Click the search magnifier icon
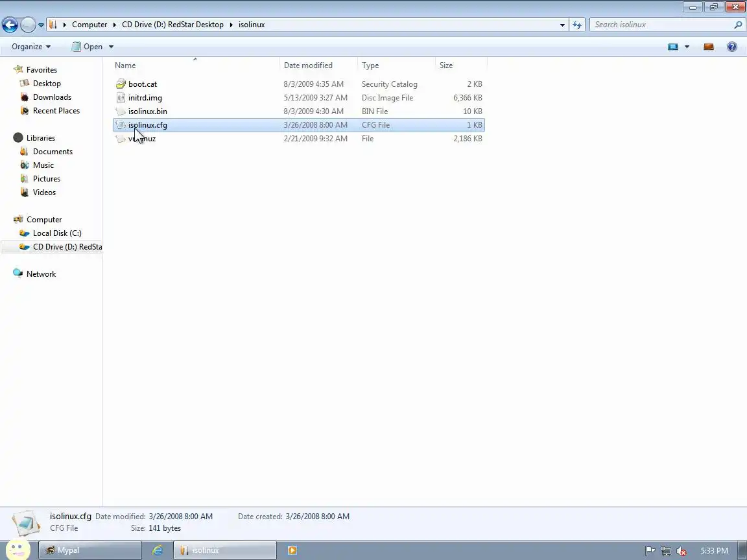The width and height of the screenshot is (747, 560). click(x=738, y=25)
